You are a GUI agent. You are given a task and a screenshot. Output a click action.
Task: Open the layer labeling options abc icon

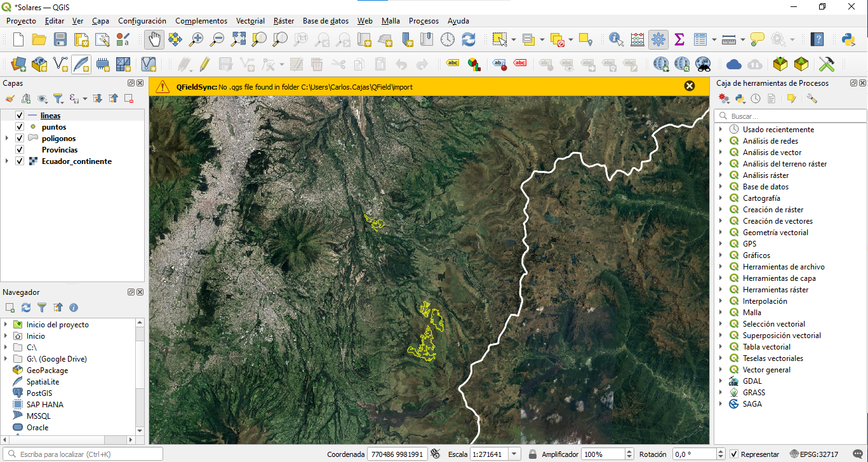(x=453, y=63)
